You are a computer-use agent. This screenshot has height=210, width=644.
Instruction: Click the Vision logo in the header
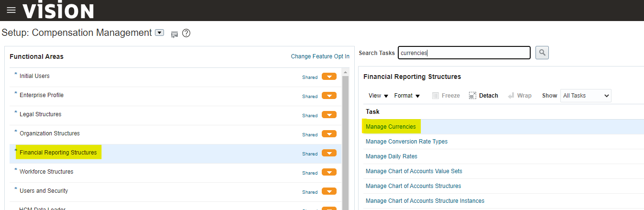coord(58,11)
